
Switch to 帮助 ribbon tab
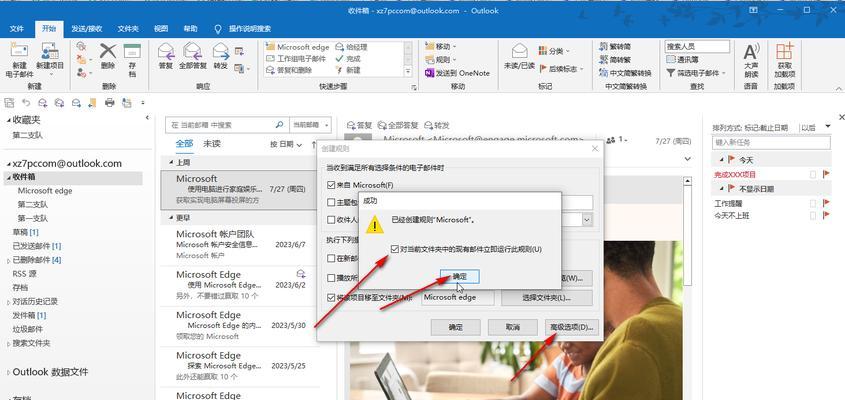click(190, 29)
